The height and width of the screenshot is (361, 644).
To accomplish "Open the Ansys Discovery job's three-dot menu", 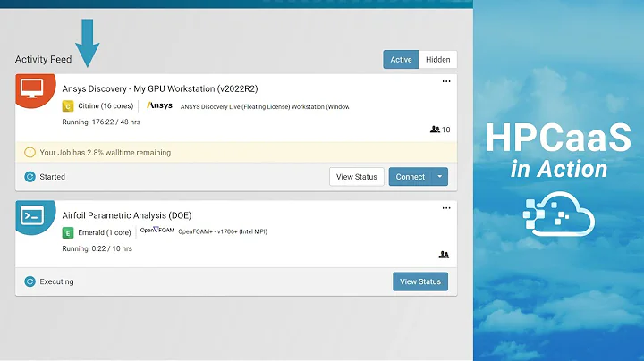I will (x=446, y=81).
